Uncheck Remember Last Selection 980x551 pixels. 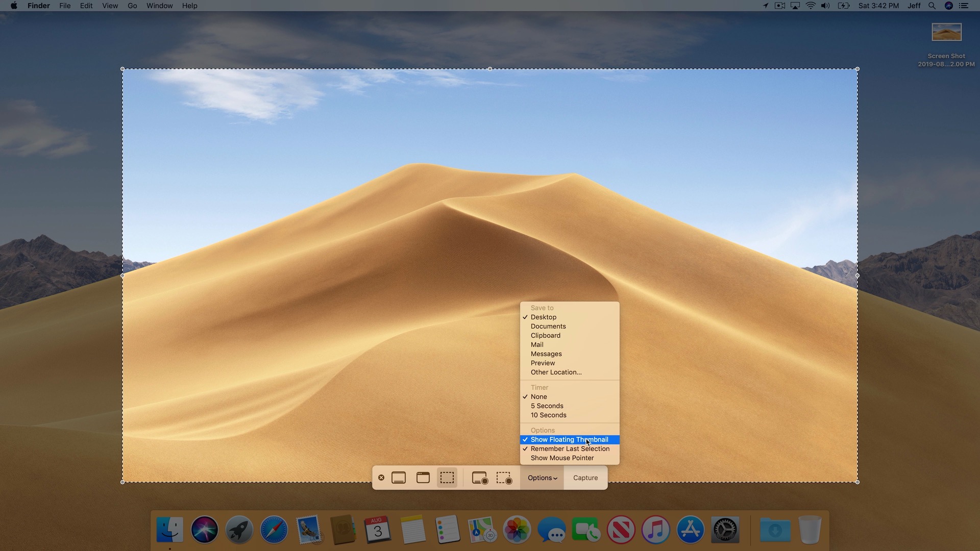[x=570, y=448]
